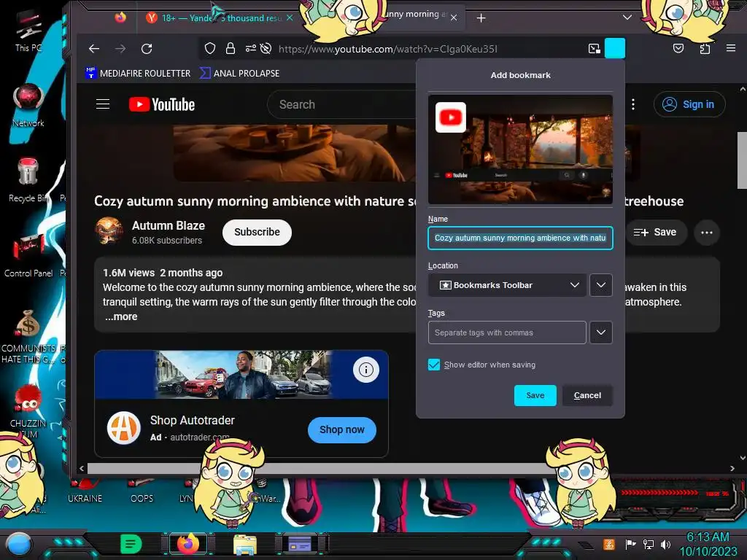Click the autoplay blocked icon in address bar
Screen dimensions: 747x560
click(x=266, y=49)
